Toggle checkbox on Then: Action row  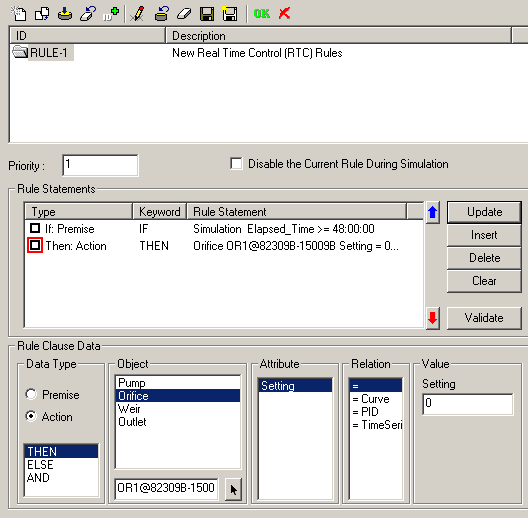click(35, 245)
